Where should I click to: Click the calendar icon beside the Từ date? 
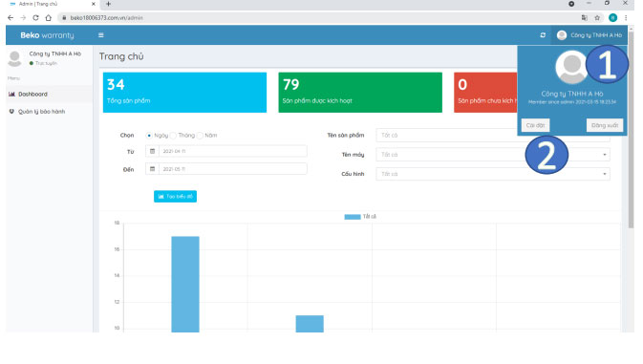pyautogui.click(x=152, y=151)
